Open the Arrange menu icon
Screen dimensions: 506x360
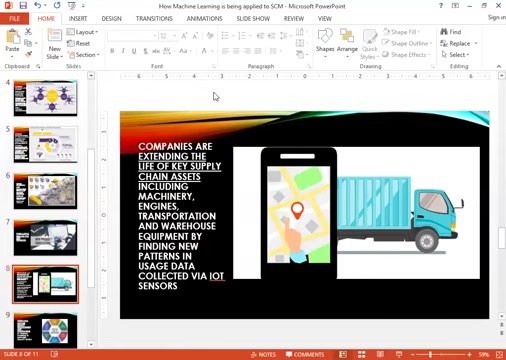[347, 43]
